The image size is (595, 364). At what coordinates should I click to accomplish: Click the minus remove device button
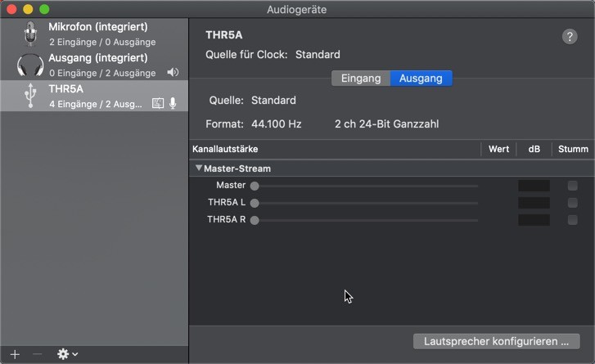coord(37,354)
